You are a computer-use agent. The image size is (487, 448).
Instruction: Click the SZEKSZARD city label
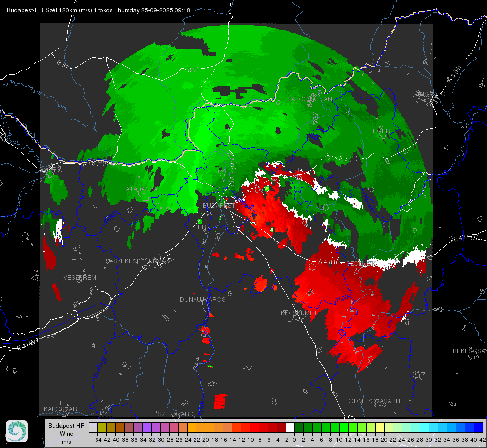click(176, 414)
